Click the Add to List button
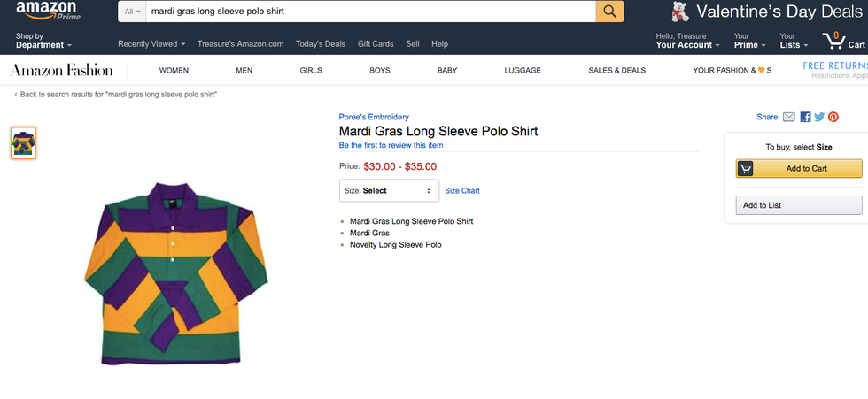 pos(798,205)
